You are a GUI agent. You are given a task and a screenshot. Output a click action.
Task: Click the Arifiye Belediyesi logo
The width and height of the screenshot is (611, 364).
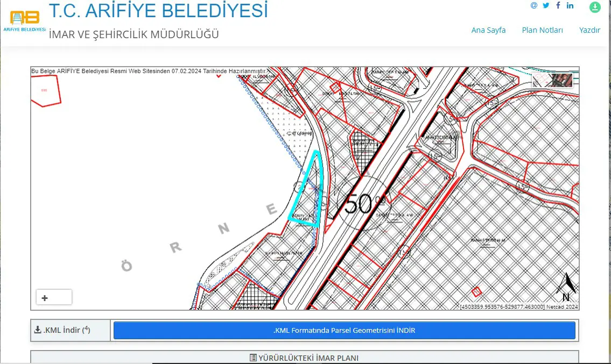[x=25, y=21]
